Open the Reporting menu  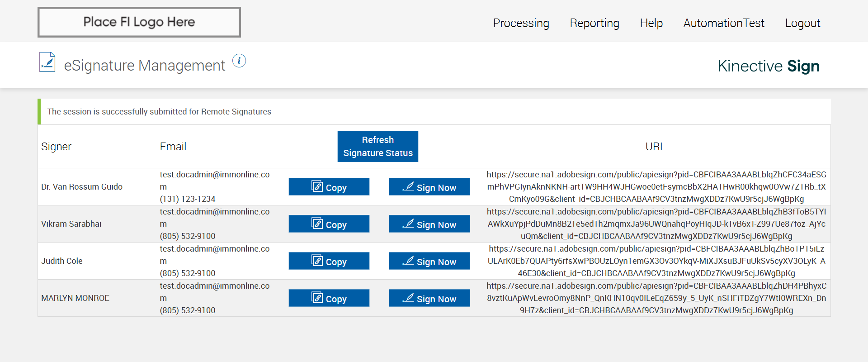click(x=594, y=23)
